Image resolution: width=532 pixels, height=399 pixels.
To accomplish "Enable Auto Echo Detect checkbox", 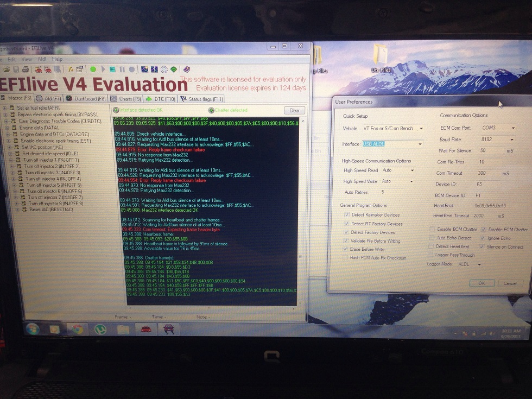I will (432, 238).
